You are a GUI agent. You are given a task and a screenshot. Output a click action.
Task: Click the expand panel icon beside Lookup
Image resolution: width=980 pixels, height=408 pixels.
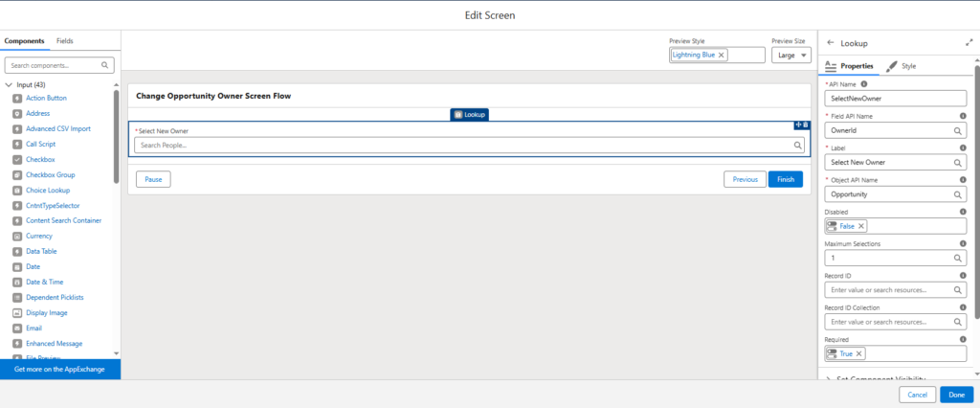pos(969,43)
